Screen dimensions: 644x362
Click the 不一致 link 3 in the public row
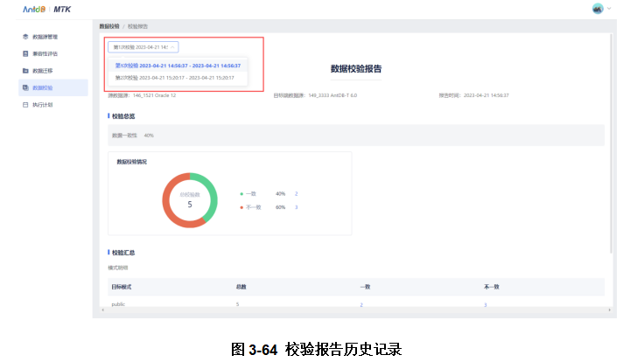(486, 304)
